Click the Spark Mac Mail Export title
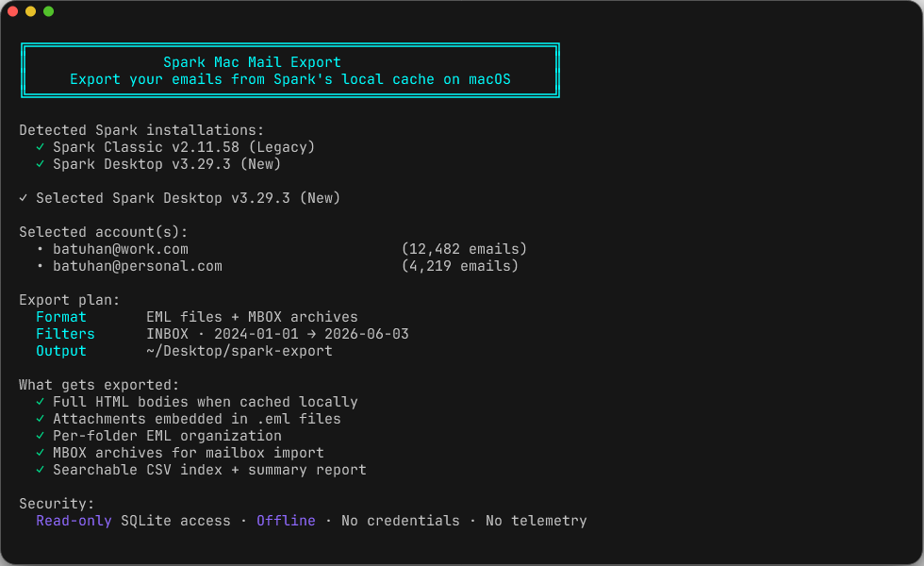Image resolution: width=924 pixels, height=566 pixels. (x=253, y=62)
